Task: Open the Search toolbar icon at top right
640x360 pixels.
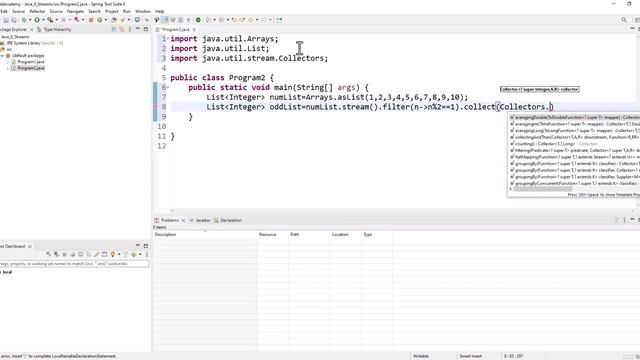Action: tap(624, 20)
